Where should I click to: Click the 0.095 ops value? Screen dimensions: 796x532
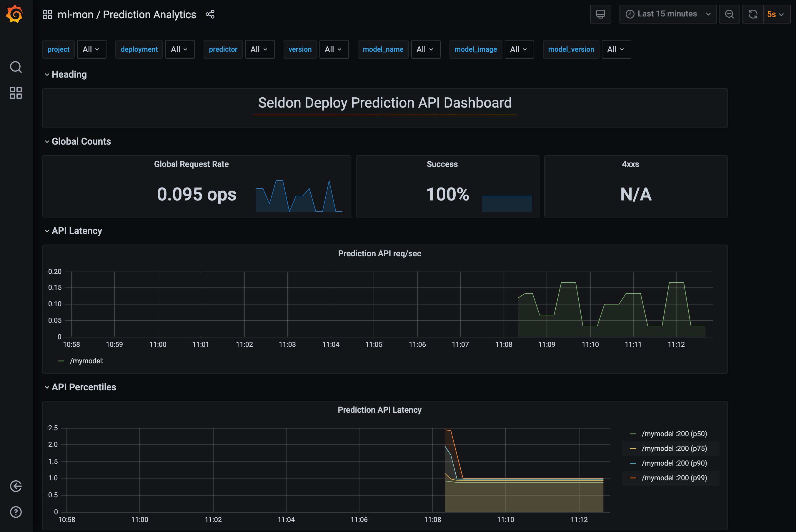(x=196, y=194)
